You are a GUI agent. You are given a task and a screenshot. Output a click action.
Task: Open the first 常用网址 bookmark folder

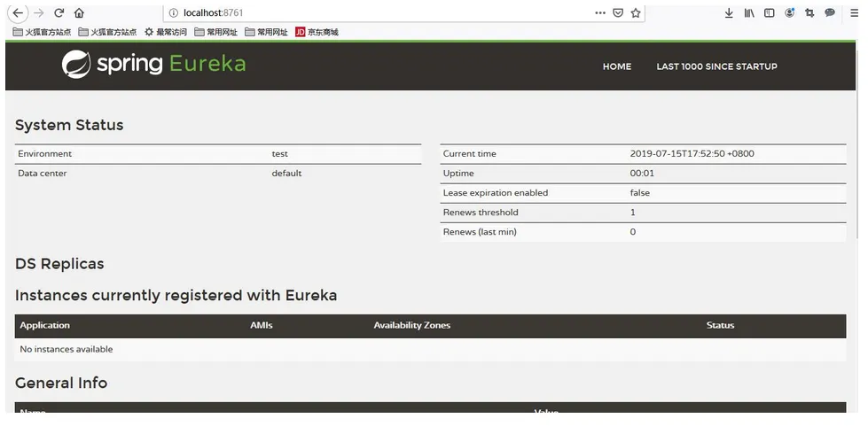[x=216, y=32]
